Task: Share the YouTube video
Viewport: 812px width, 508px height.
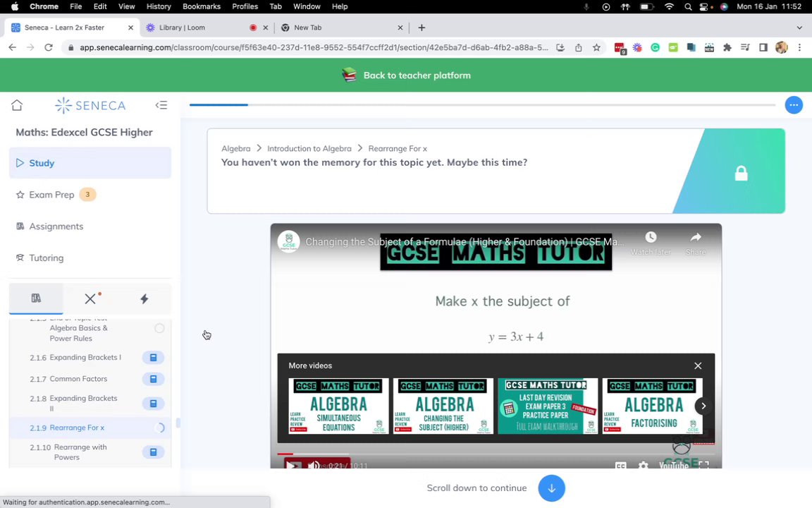Action: coord(696,243)
